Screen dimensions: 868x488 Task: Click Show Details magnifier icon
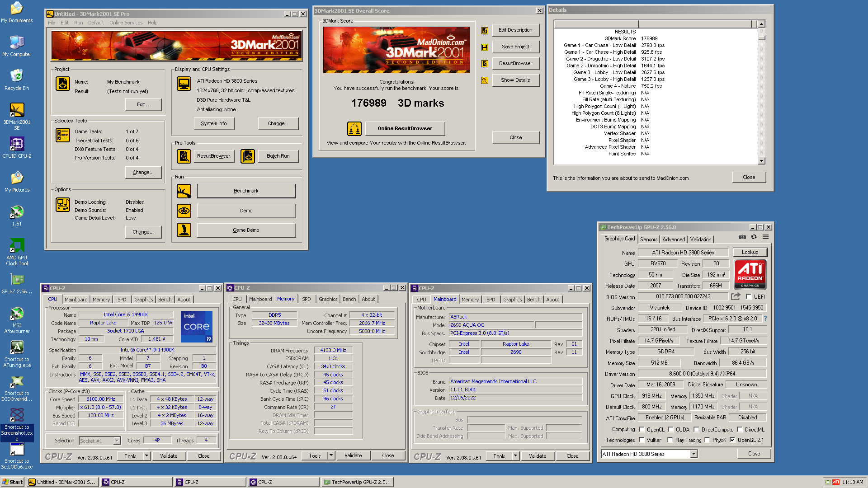(485, 80)
